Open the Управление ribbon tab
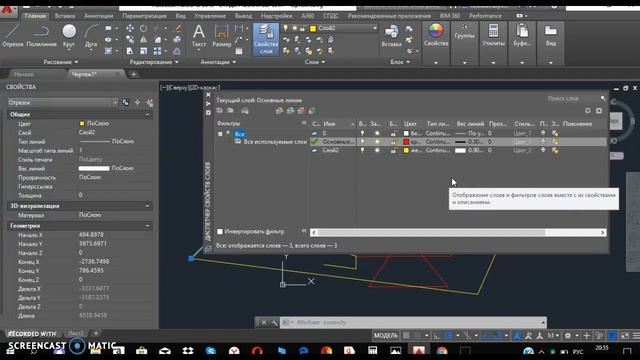The width and height of the screenshot is (640, 360). tap(210, 16)
